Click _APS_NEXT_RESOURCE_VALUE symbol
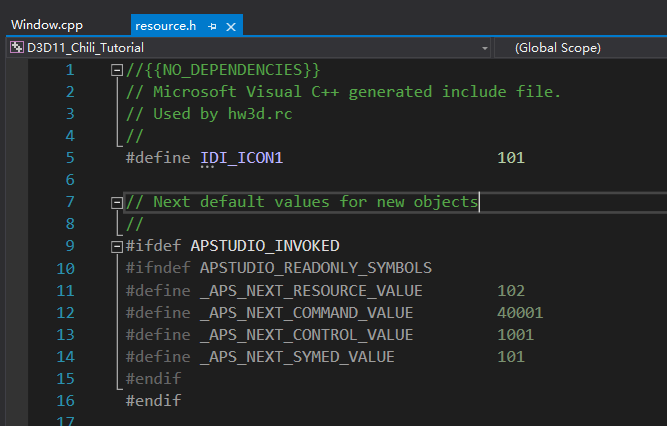Image resolution: width=667 pixels, height=426 pixels. pos(311,291)
